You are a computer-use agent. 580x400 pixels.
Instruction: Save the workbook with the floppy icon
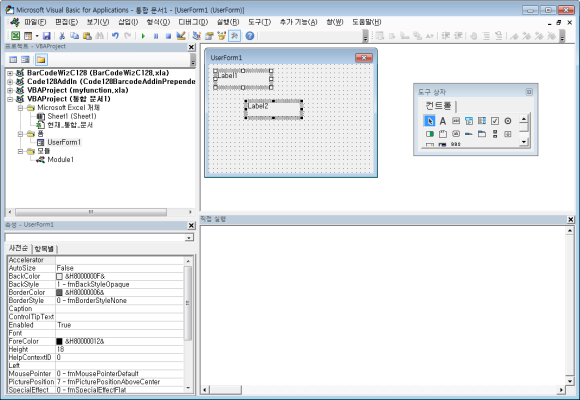click(47, 36)
